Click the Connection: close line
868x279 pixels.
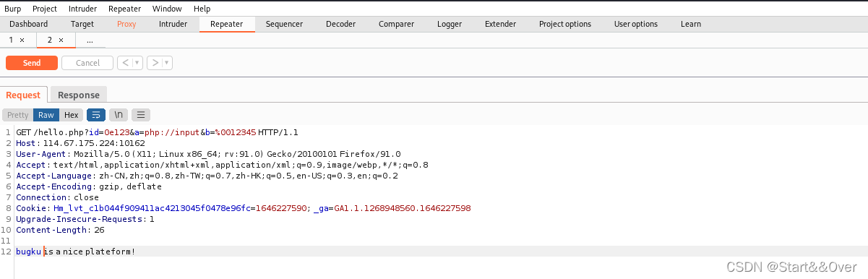(x=58, y=197)
